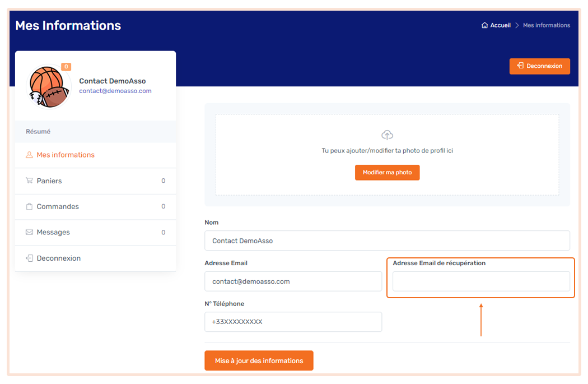
Task: Click the package icon next to Commandes
Action: pyautogui.click(x=29, y=206)
